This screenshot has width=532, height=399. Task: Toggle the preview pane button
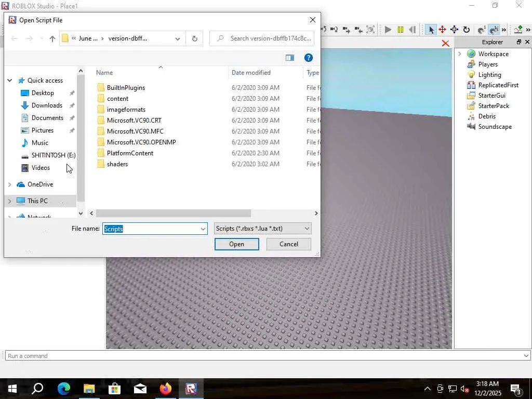290,58
